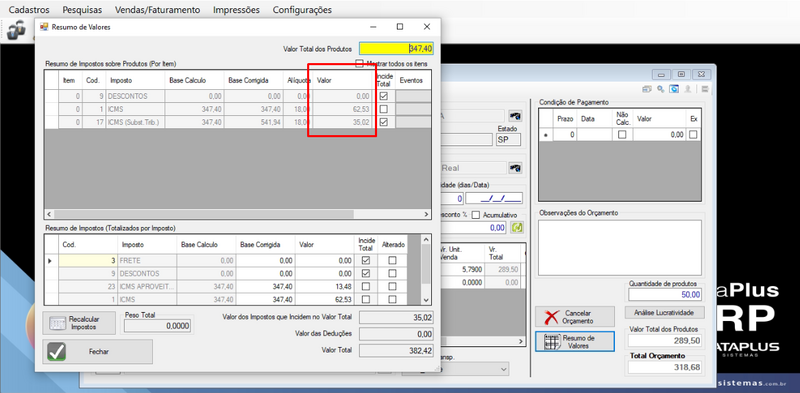The width and height of the screenshot is (800, 393).
Task: Click right scroll arrow of budget products grid
Action: tap(521, 341)
